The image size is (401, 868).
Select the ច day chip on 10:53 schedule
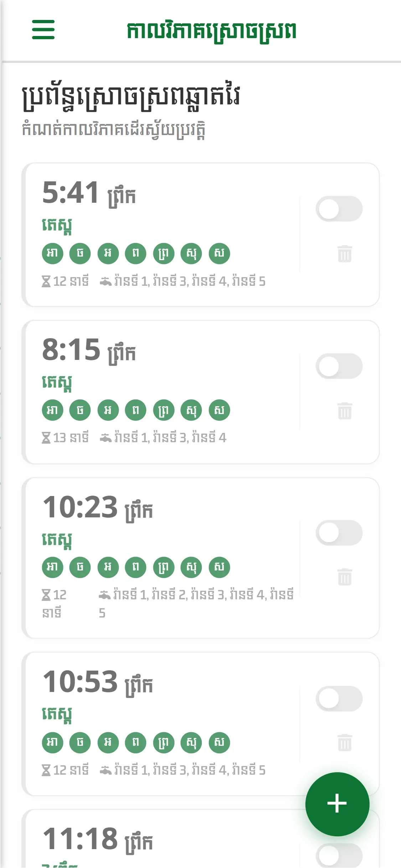80,743
